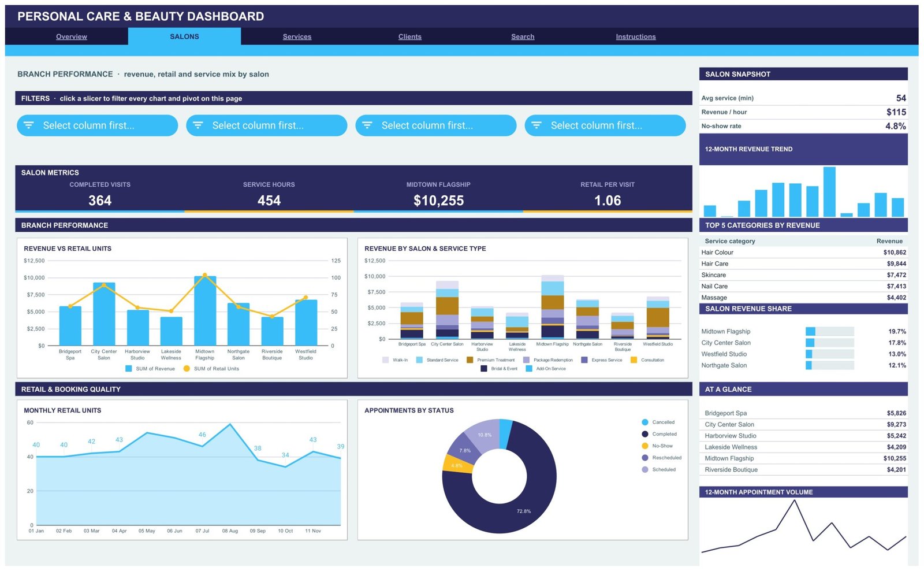Click filter icon in second slicer
The width and height of the screenshot is (924, 571).
point(198,125)
